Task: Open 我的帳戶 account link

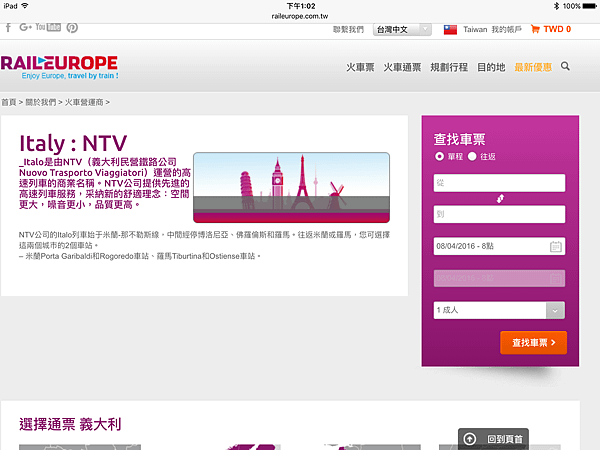Action: click(507, 29)
